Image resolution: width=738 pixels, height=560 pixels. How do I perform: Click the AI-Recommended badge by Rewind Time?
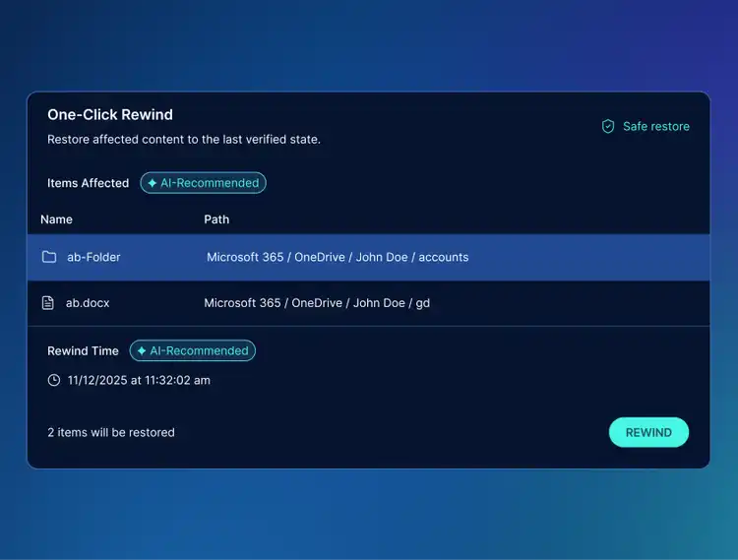tap(193, 350)
